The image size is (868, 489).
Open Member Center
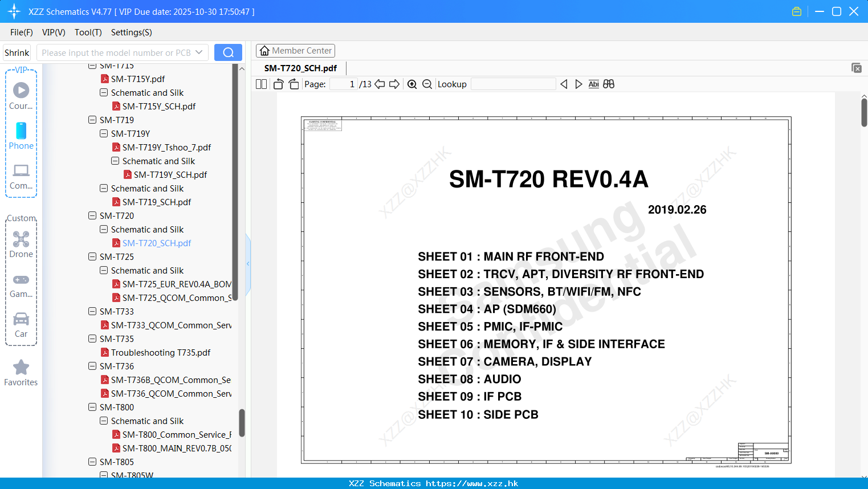[x=295, y=51]
